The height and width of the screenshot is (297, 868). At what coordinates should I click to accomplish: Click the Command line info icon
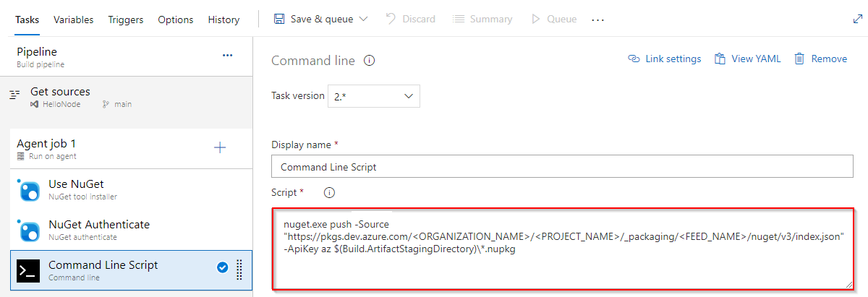click(x=369, y=61)
